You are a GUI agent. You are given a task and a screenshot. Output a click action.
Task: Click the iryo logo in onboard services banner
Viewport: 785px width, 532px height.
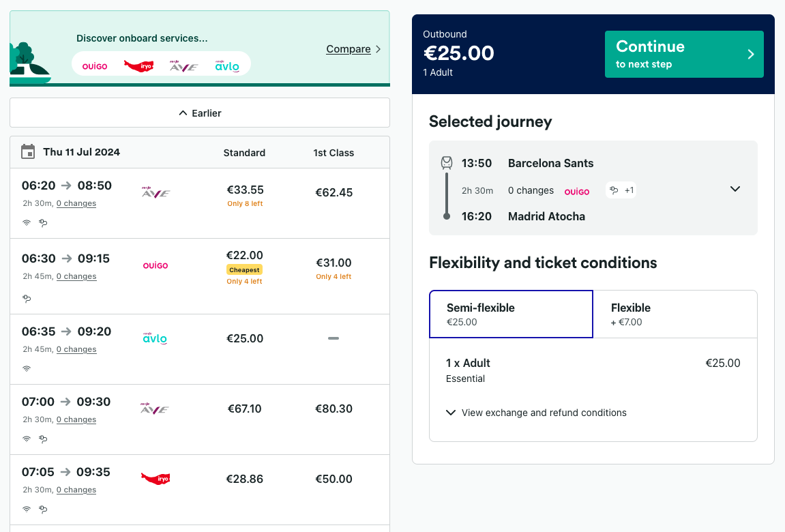138,65
